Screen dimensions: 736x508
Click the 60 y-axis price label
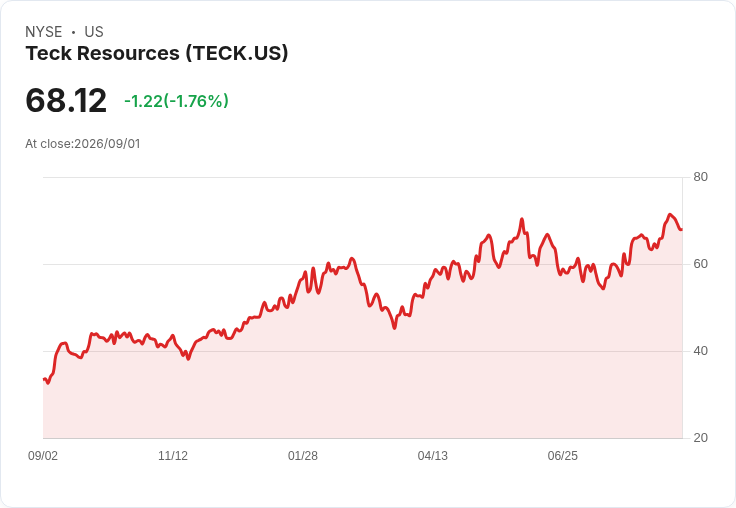click(700, 264)
